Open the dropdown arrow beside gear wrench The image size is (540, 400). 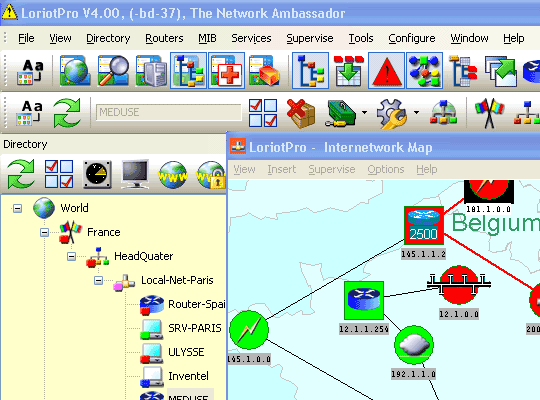click(416, 113)
